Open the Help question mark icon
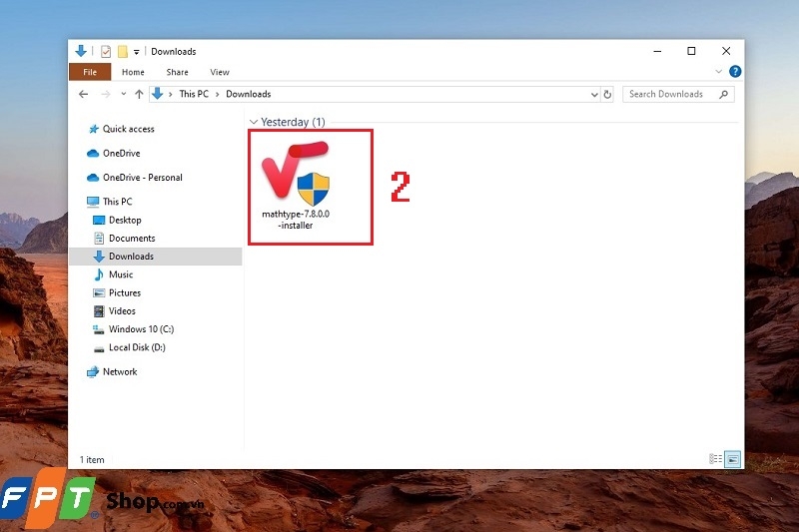 coord(735,71)
